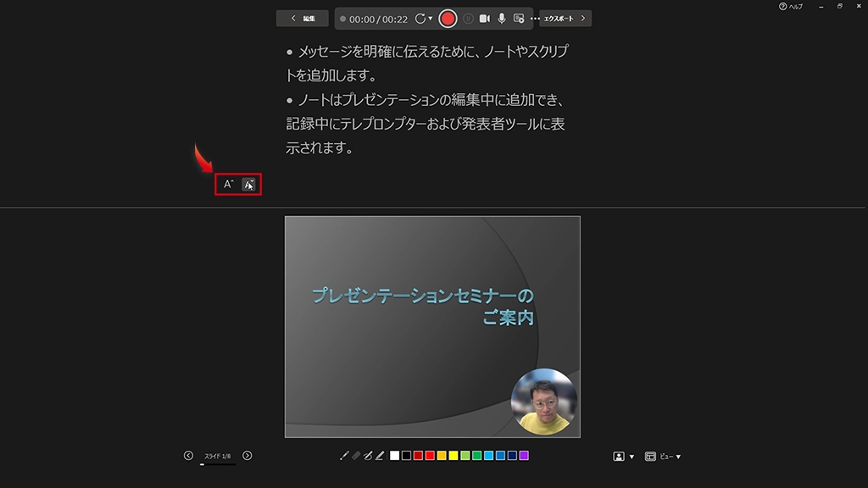Click the note starting ノートはプレゼンテーションの編集中
The width and height of the screenshot is (868, 488).
(426, 124)
